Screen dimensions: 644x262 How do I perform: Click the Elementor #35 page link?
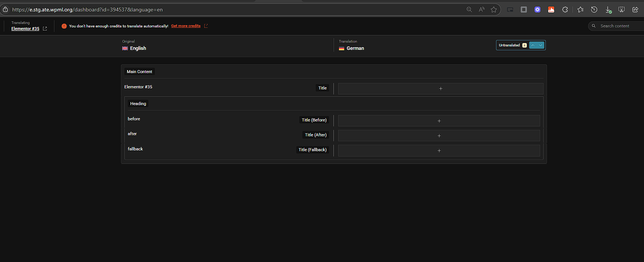(25, 29)
